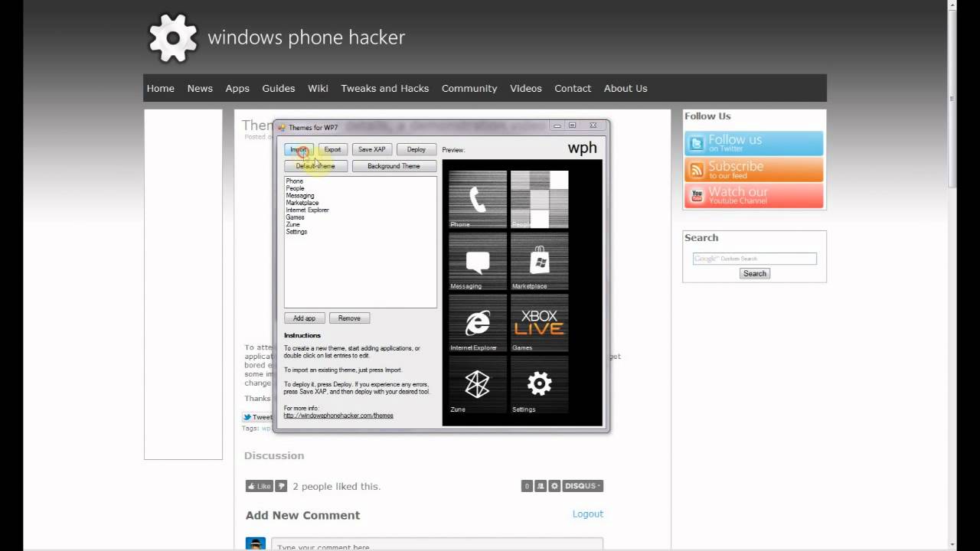Expand the DISQUS dropdown menu
The image size is (980, 551).
[x=583, y=486]
